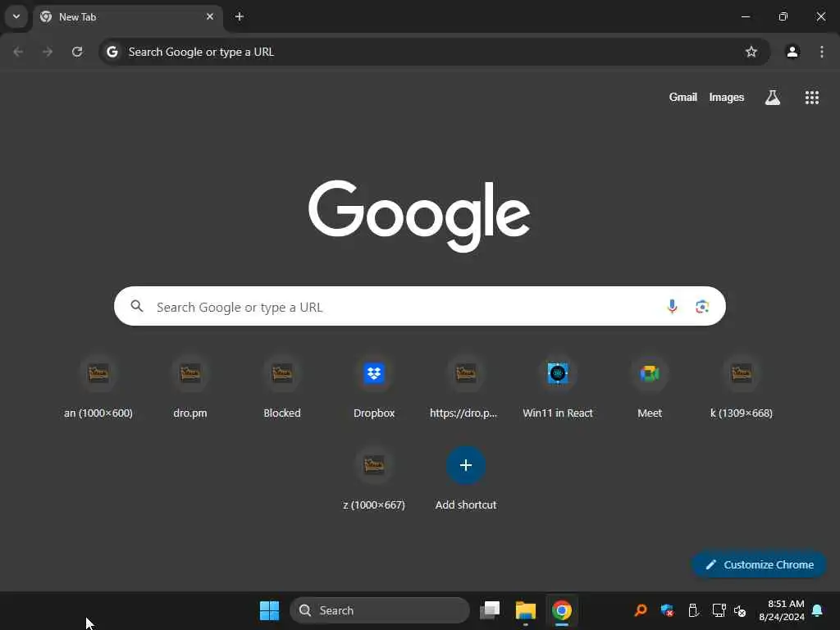Image resolution: width=840 pixels, height=630 pixels.
Task: Open the Windows Start menu
Action: (269, 610)
